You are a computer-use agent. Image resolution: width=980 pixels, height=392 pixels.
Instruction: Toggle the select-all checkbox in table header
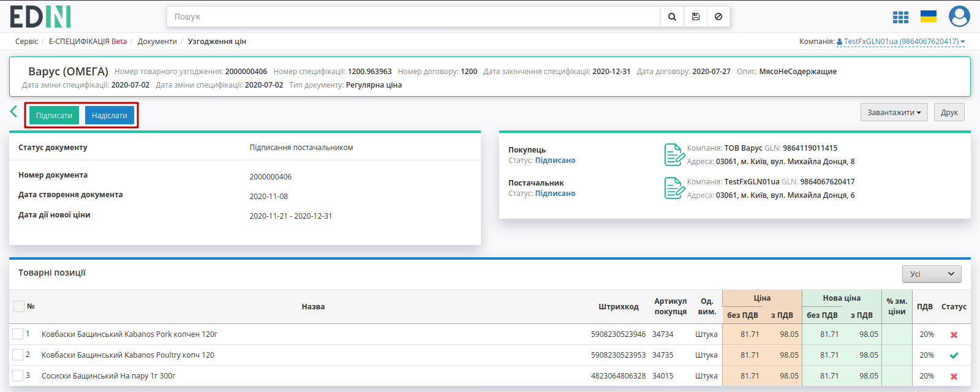coord(19,306)
